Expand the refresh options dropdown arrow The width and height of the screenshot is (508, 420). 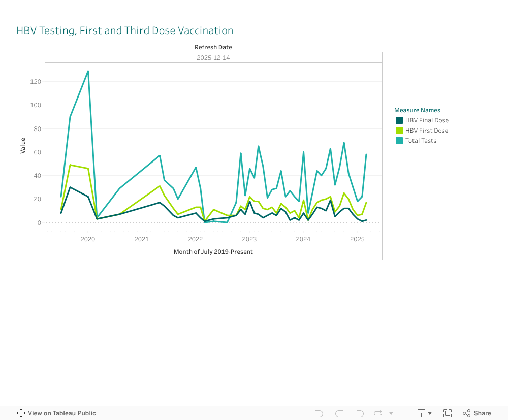391,413
